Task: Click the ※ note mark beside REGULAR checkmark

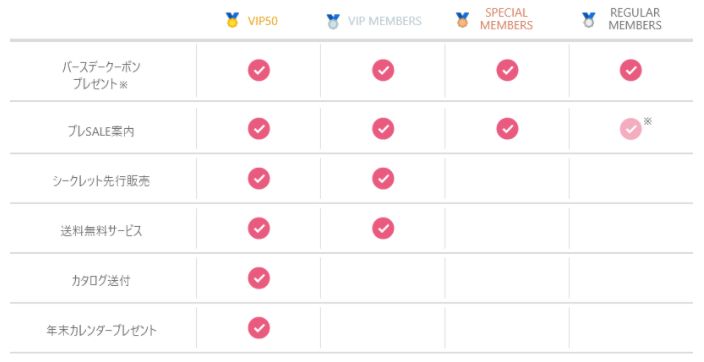Action: tap(647, 121)
